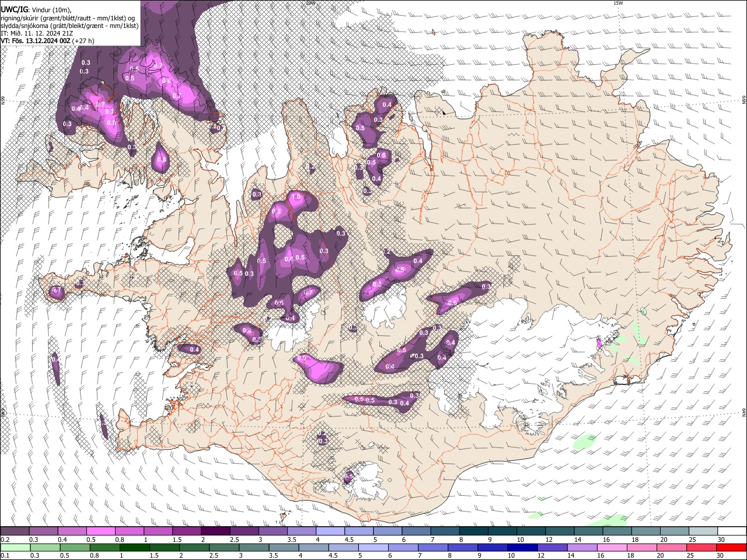Click the crimson 25 swatch in lower legend row

(701, 547)
